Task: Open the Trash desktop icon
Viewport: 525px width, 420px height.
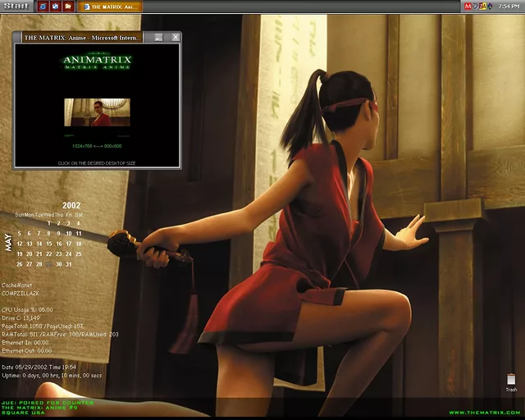Action: 511,381
